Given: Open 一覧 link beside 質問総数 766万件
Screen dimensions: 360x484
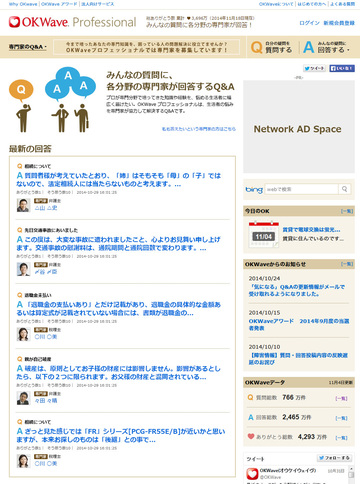Looking at the screenshot, I should [341, 398].
